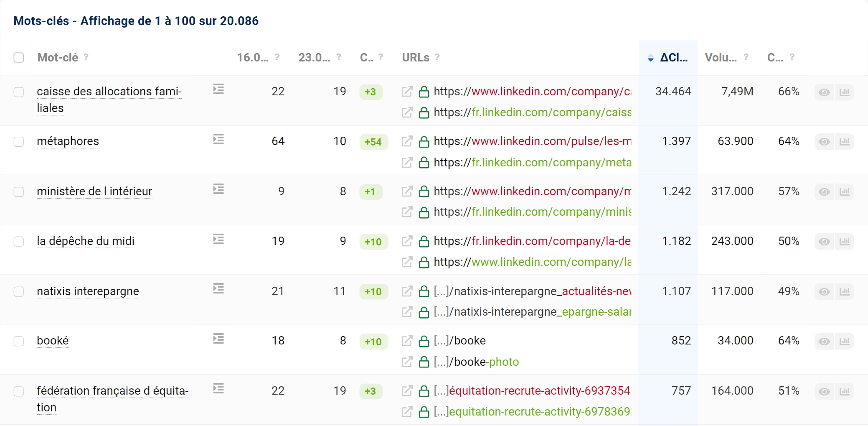Image resolution: width=868 pixels, height=426 pixels.
Task: Toggle eye icon for natixis interepargne
Action: (x=824, y=292)
